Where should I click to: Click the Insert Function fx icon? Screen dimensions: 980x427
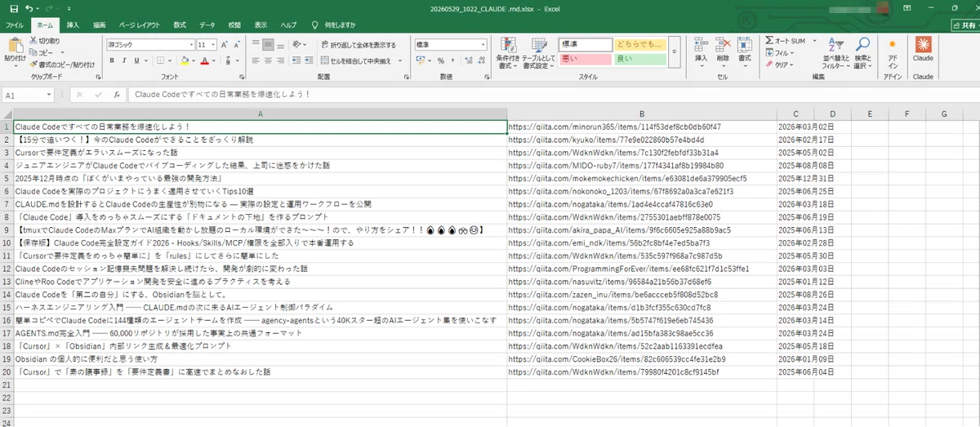tap(117, 95)
